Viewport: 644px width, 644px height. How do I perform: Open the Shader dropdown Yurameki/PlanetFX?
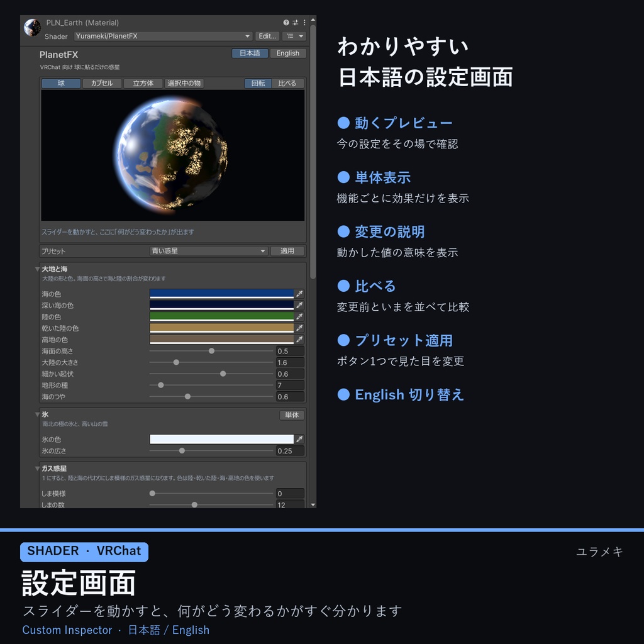(x=163, y=36)
